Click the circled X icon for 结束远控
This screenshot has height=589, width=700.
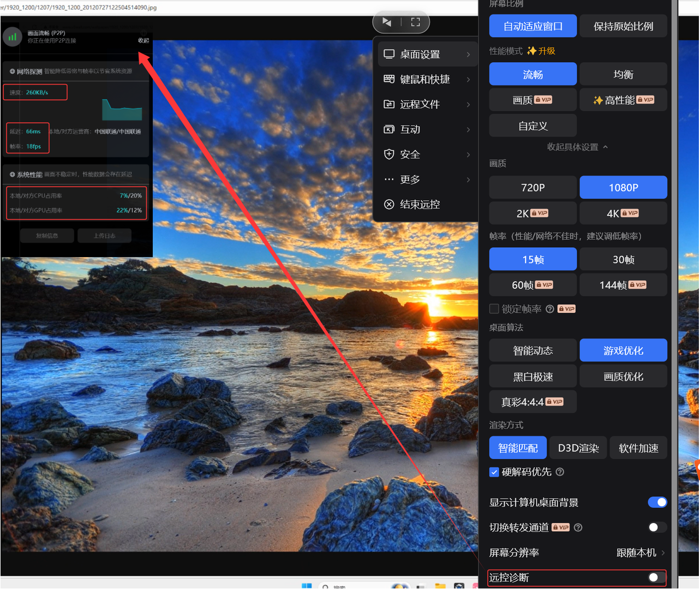(x=389, y=204)
